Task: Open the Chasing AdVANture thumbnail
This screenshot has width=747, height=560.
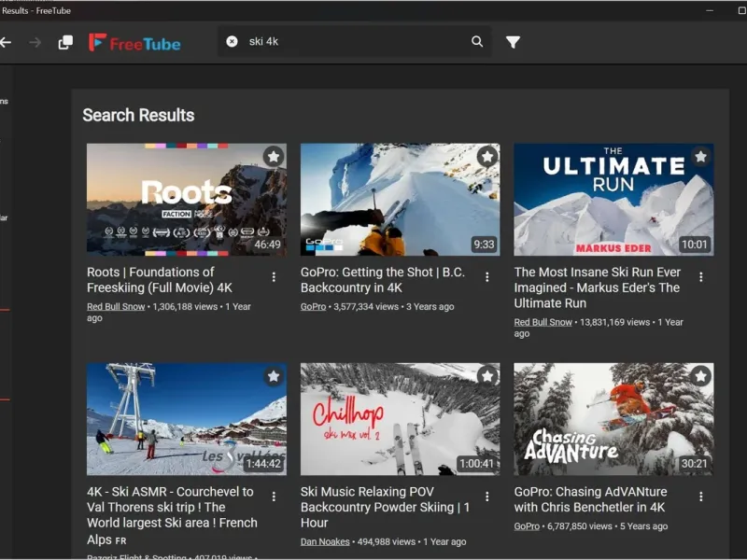Action: point(613,419)
